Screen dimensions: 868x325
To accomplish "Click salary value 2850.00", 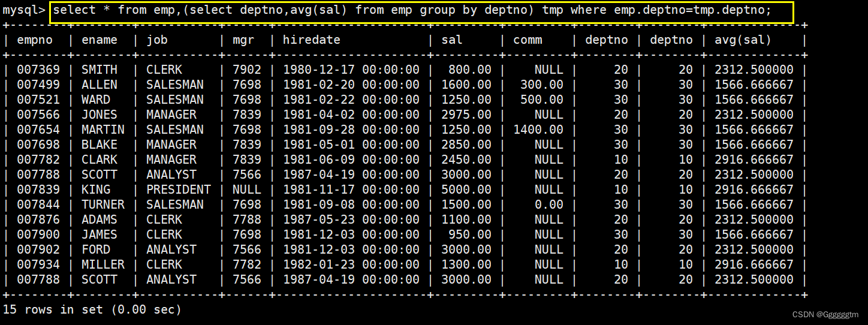I will click(466, 145).
